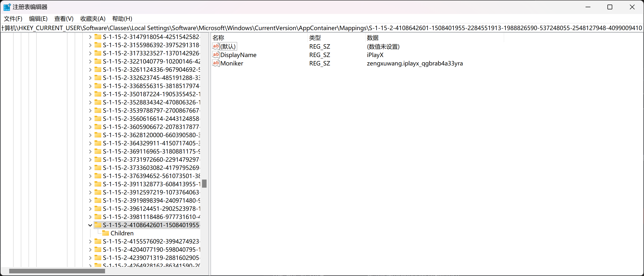The height and width of the screenshot is (276, 644).
Task: Click the string icon next to DisplayName
Action: pos(216,55)
